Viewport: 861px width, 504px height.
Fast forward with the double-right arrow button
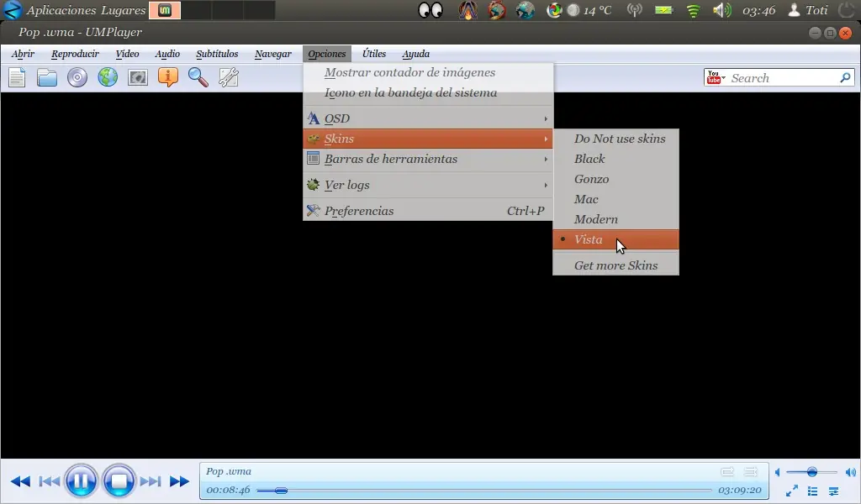click(179, 481)
